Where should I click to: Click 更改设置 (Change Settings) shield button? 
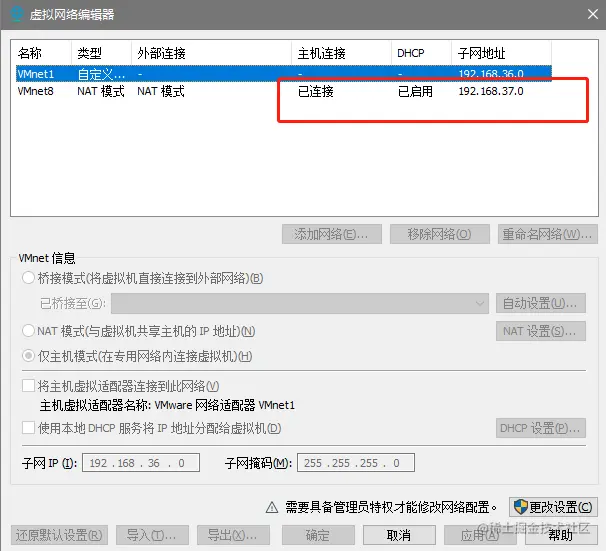coord(553,507)
